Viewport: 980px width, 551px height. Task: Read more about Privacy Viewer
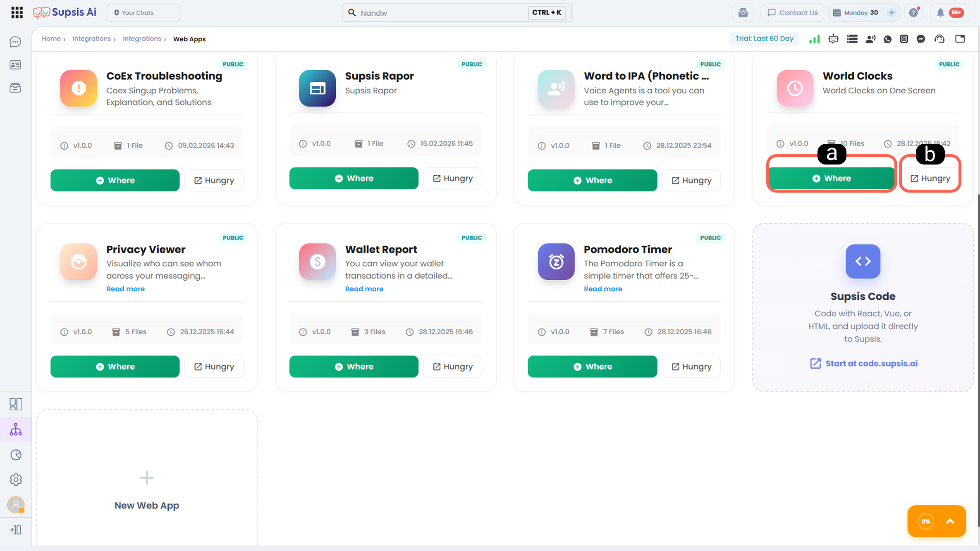[126, 289]
